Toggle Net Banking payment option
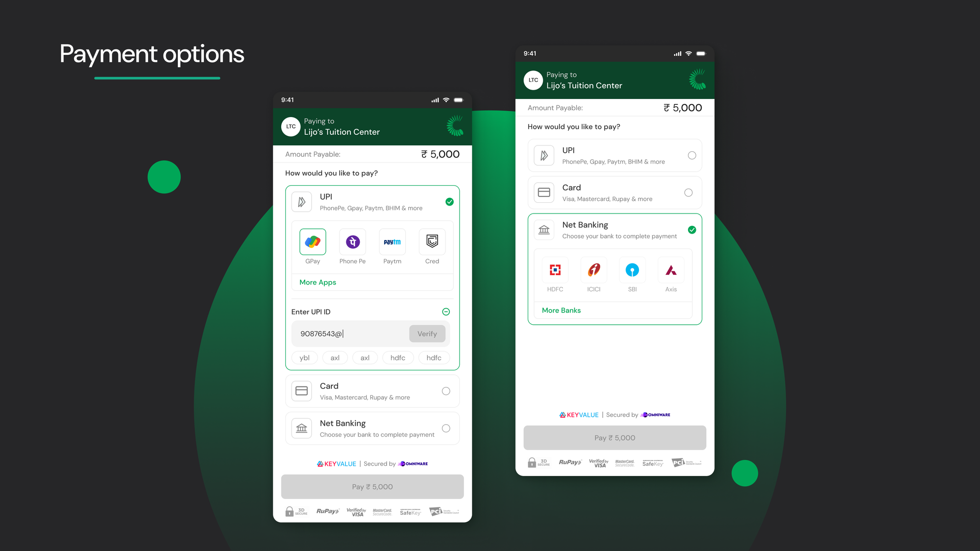This screenshot has height=551, width=980. coord(445,428)
